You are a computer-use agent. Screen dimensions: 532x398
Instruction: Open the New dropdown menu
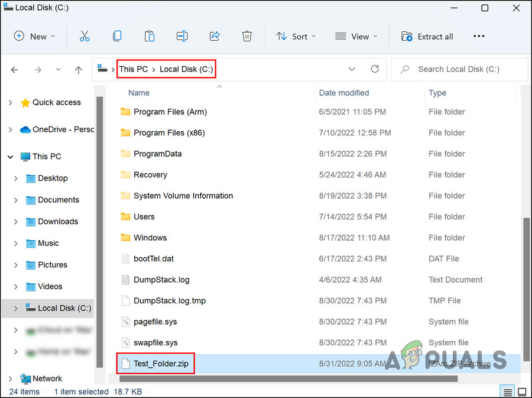point(34,36)
